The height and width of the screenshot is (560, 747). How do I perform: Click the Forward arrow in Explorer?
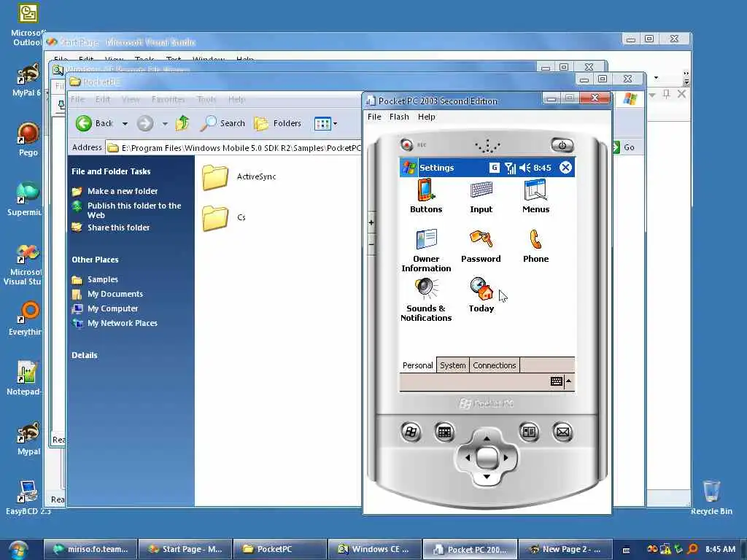(x=145, y=124)
